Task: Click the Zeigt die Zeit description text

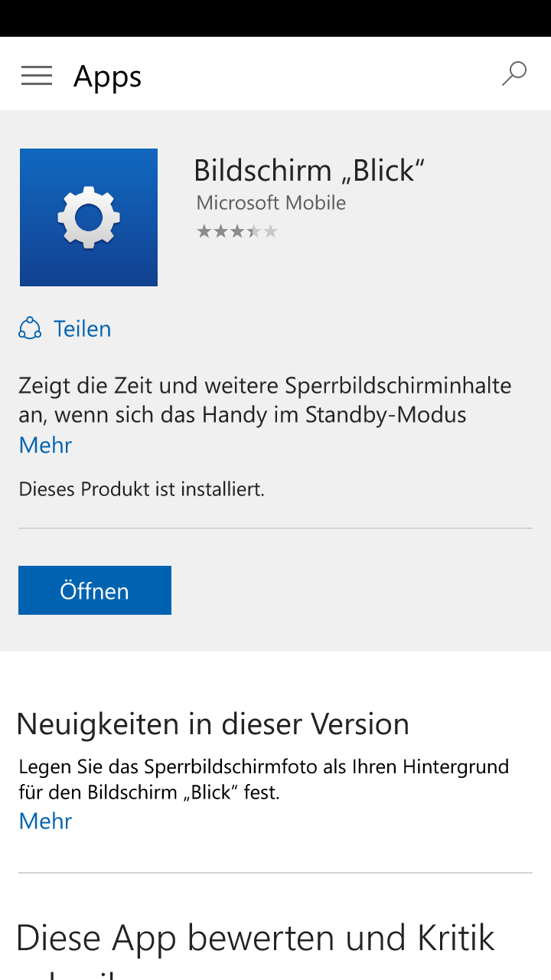Action: 265,400
